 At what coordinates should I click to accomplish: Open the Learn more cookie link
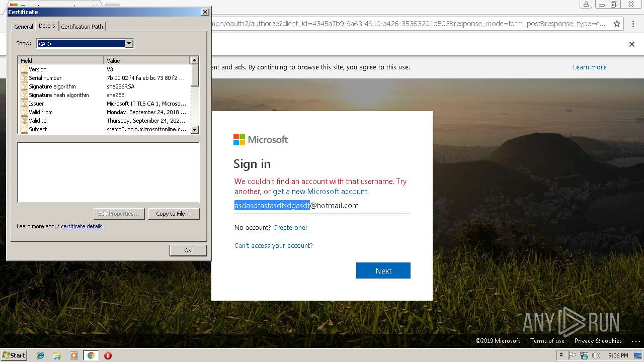[x=590, y=67]
